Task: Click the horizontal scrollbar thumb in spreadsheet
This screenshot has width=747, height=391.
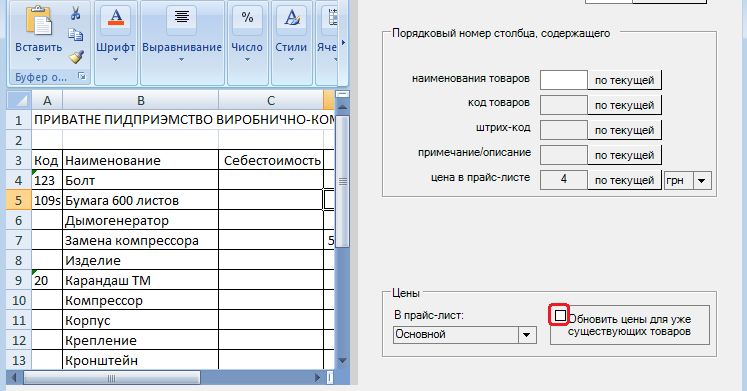Action: (111, 378)
